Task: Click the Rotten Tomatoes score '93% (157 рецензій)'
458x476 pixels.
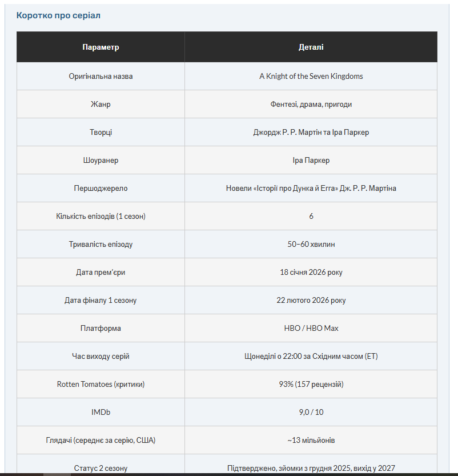Action: point(311,385)
